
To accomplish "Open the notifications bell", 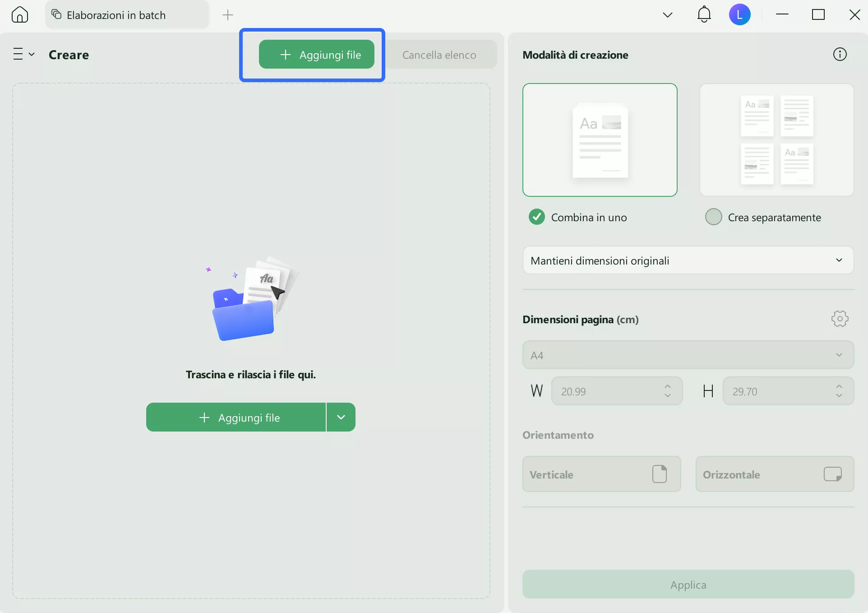I will pyautogui.click(x=704, y=15).
